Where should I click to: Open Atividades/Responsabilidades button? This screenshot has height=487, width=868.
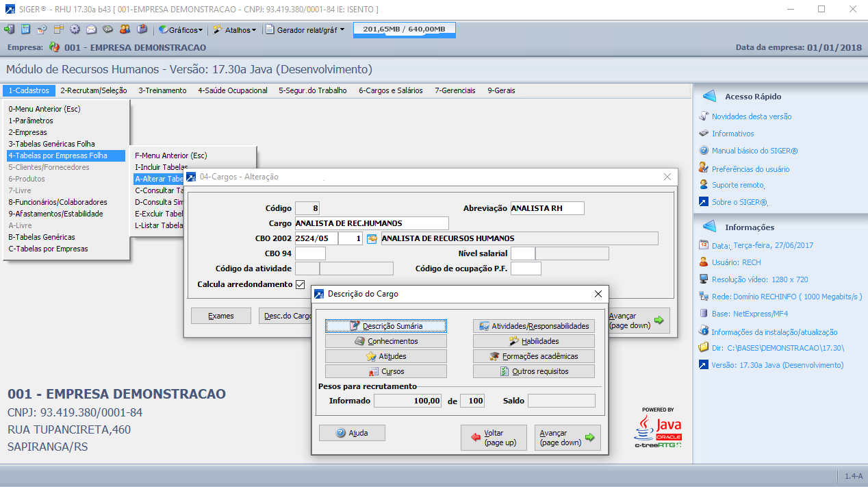[x=534, y=326]
